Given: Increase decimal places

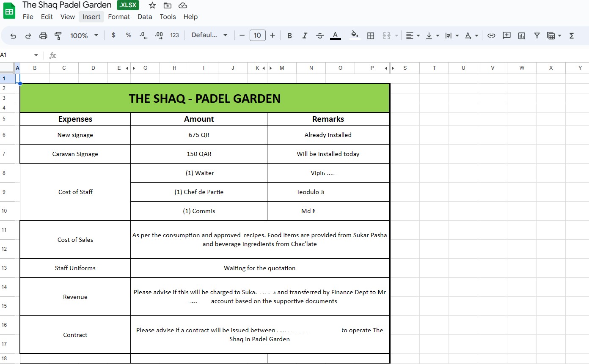Looking at the screenshot, I should pos(159,36).
